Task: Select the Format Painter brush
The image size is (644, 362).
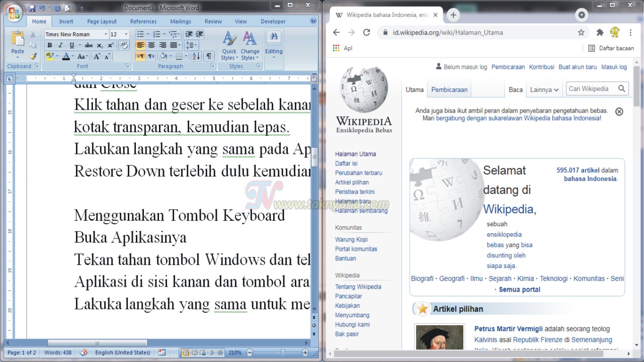Action: click(x=33, y=56)
